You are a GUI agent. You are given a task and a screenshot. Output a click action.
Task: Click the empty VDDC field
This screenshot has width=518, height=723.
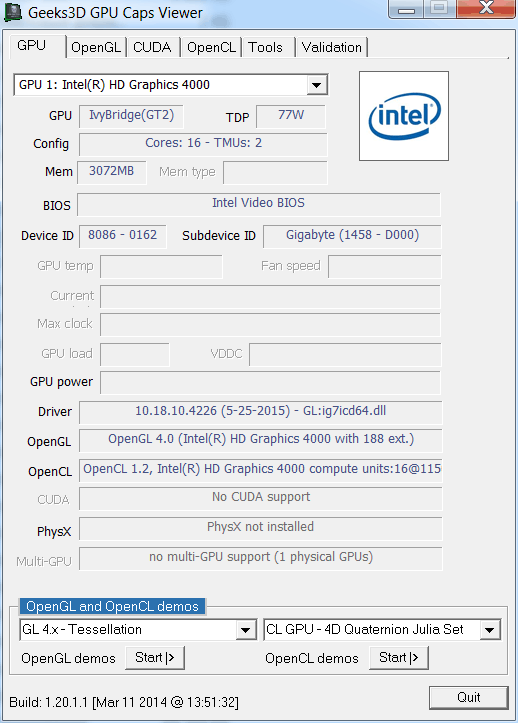tap(345, 355)
